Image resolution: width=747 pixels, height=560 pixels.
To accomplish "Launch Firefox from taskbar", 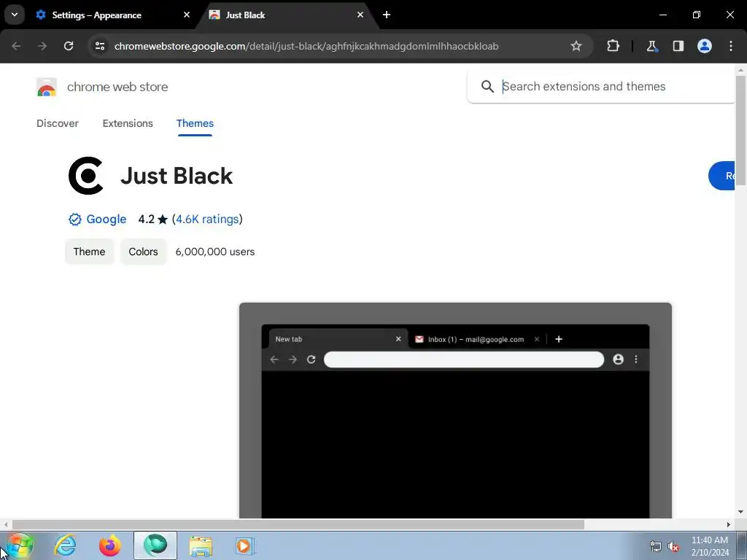I will (110, 545).
